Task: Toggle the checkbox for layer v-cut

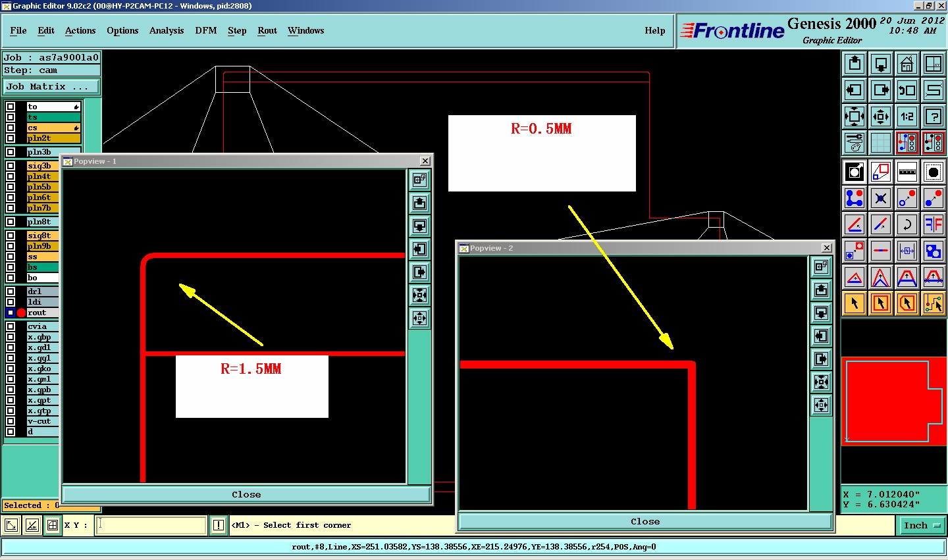Action: coord(11,421)
